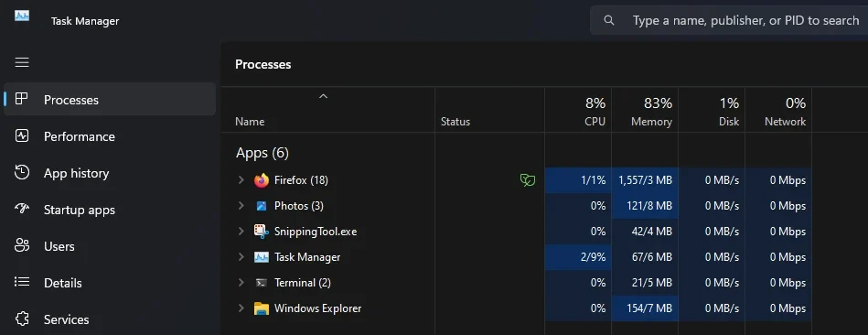Image resolution: width=868 pixels, height=335 pixels.
Task: Click Firefox memory value 1,557/3 MB
Action: [645, 180]
